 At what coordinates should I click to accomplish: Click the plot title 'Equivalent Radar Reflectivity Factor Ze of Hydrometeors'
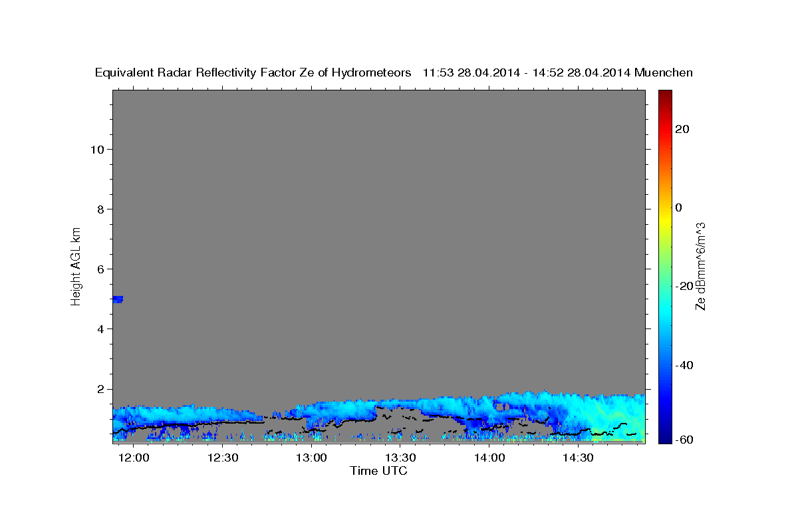click(253, 73)
